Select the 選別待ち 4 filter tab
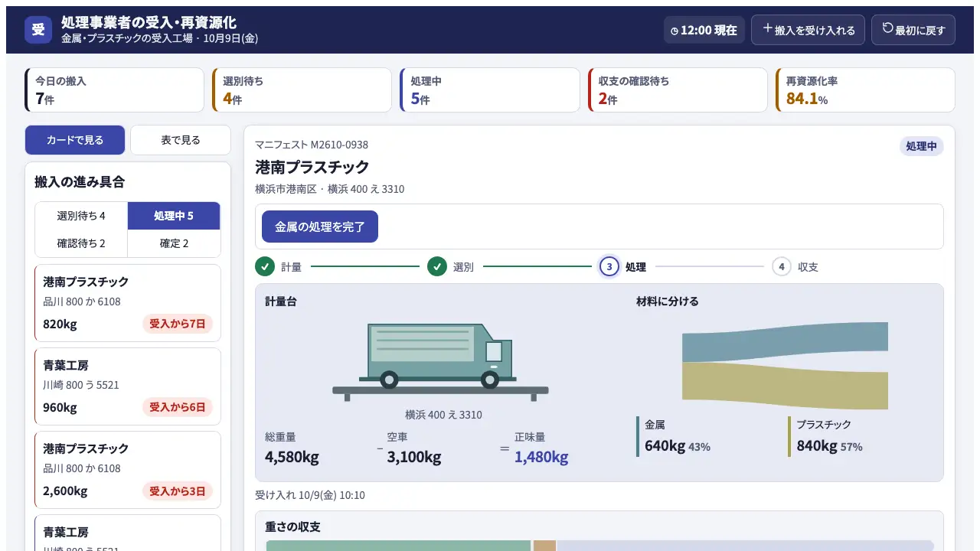Screen dimensions: 980x551 point(81,216)
